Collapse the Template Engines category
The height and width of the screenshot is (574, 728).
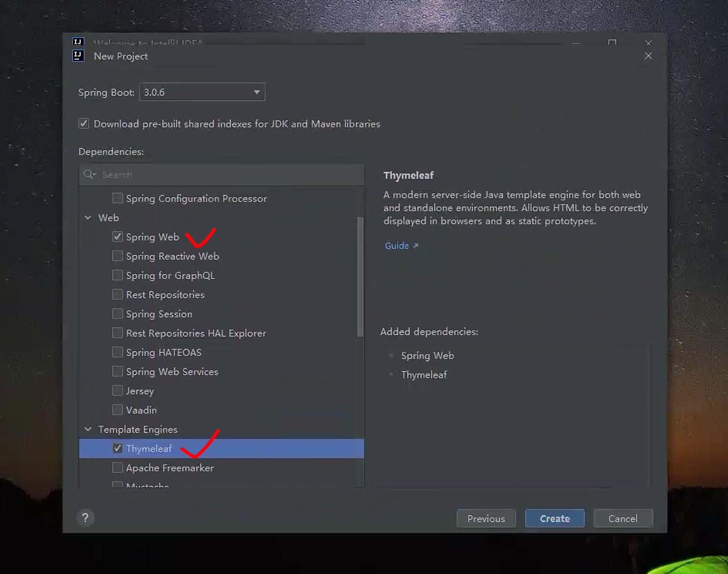point(88,429)
